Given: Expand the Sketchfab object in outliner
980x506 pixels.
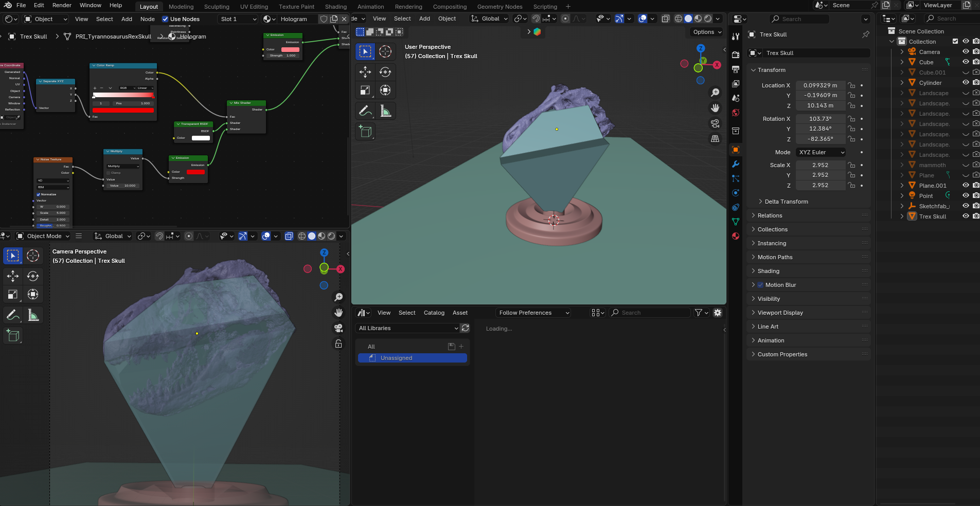Looking at the screenshot, I should tap(902, 206).
